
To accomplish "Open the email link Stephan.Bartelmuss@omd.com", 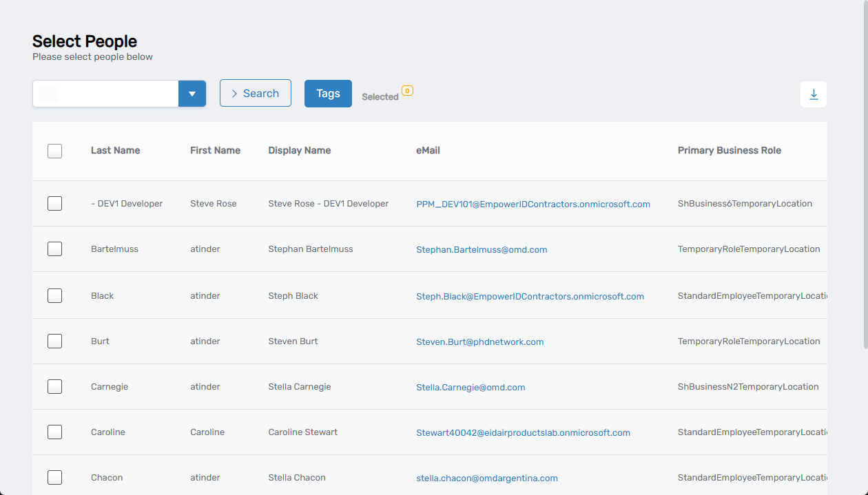I will click(x=482, y=249).
